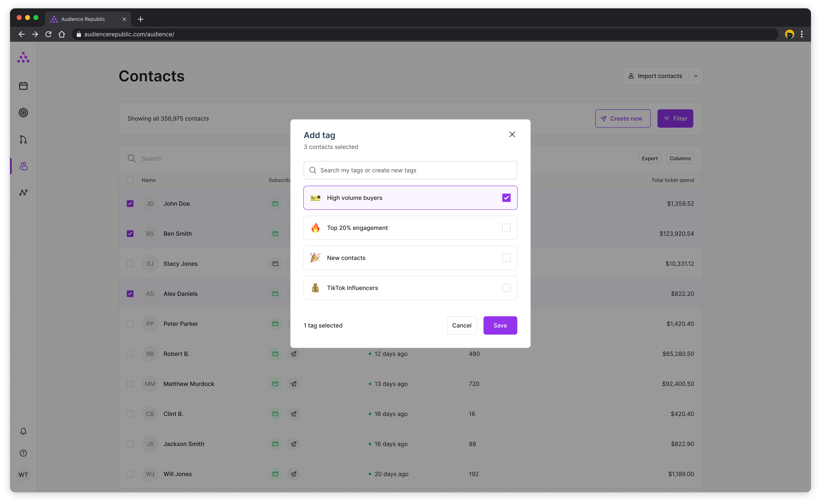Screen dimensions: 821x504
Task: Open the audience contacts sidebar icon
Action: pos(23,166)
